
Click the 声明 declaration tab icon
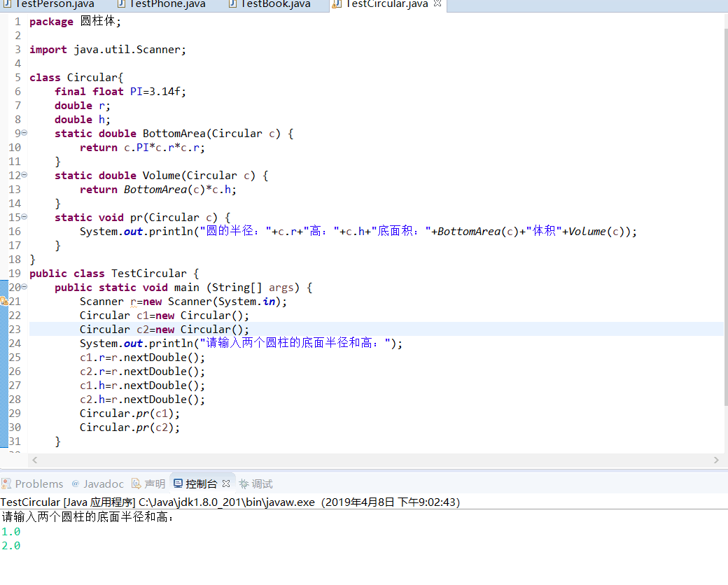coord(136,484)
